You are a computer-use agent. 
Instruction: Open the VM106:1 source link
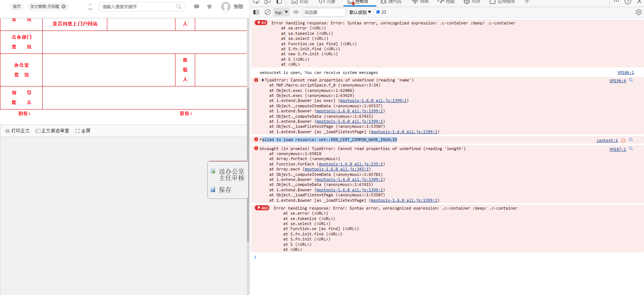click(x=625, y=72)
